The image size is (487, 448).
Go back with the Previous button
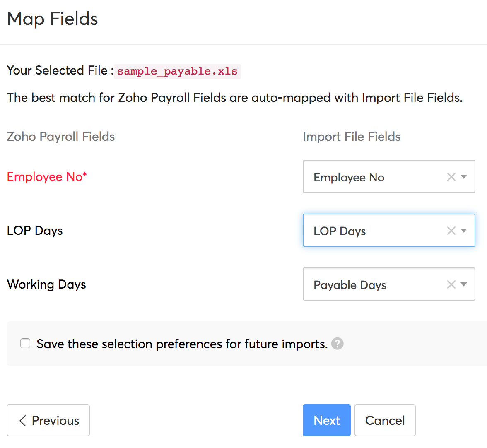tap(48, 420)
